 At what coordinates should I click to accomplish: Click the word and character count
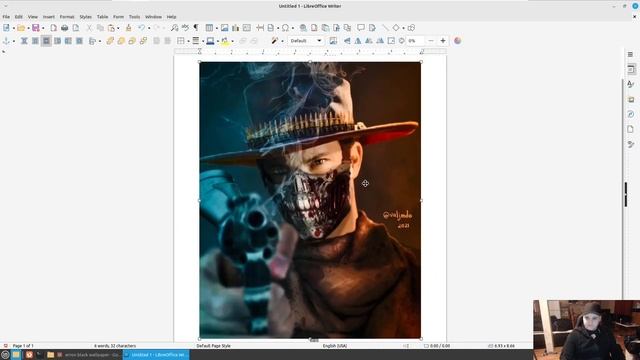pyautogui.click(x=115, y=346)
